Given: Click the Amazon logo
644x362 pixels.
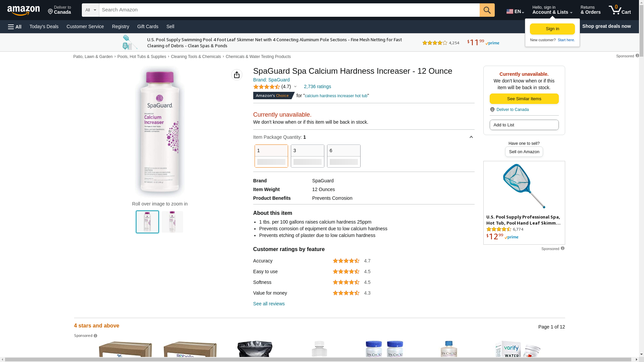Looking at the screenshot, I should pos(23,10).
